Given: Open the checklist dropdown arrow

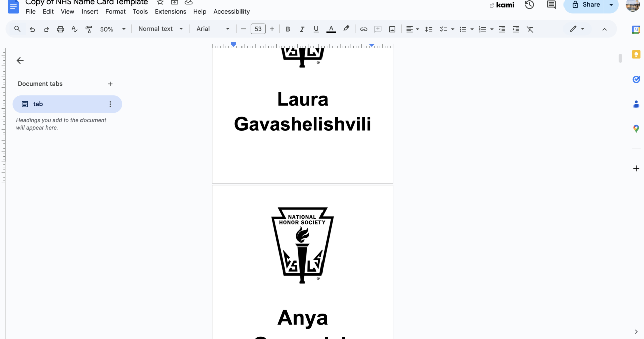Looking at the screenshot, I should tap(453, 29).
